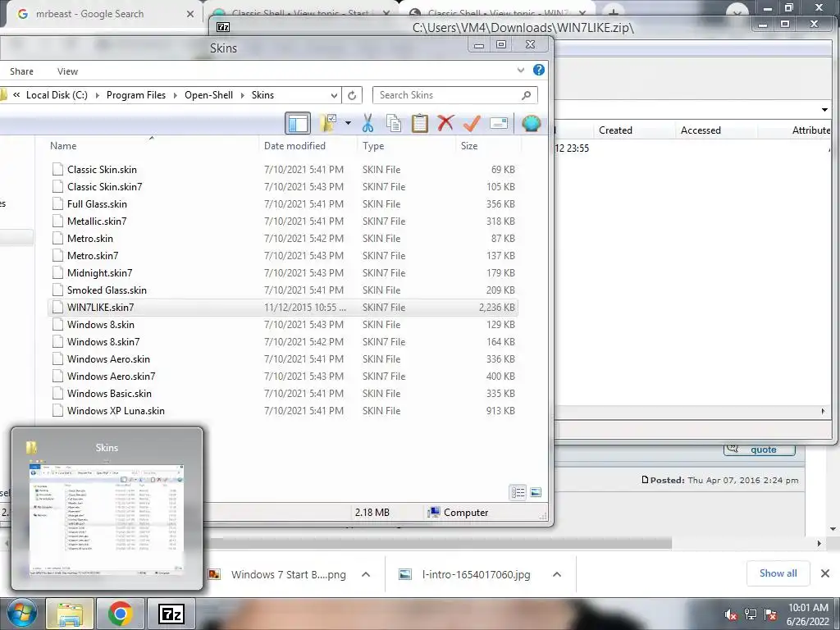Expand dropdown arrow beside Folder Options icon
The image size is (840, 630).
(348, 123)
